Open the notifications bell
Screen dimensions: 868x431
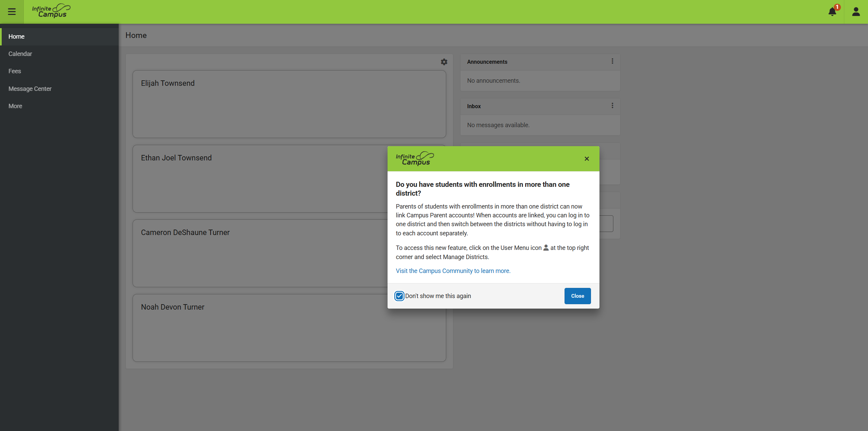coord(833,12)
